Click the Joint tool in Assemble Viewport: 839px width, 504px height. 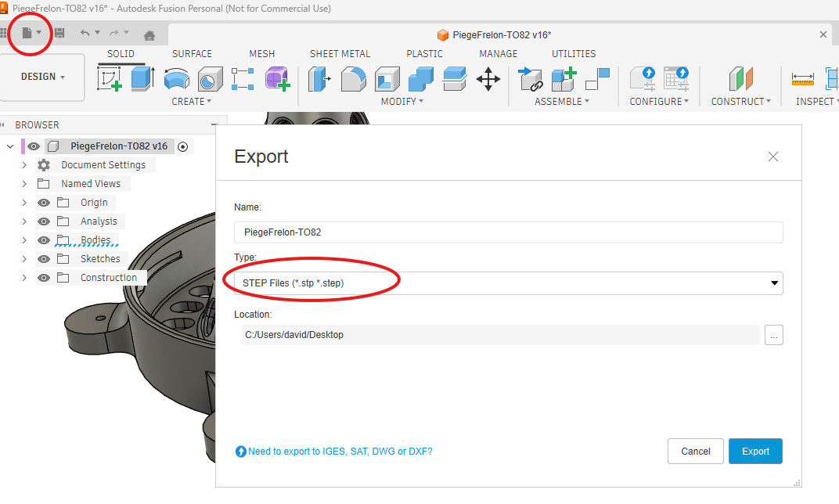530,78
